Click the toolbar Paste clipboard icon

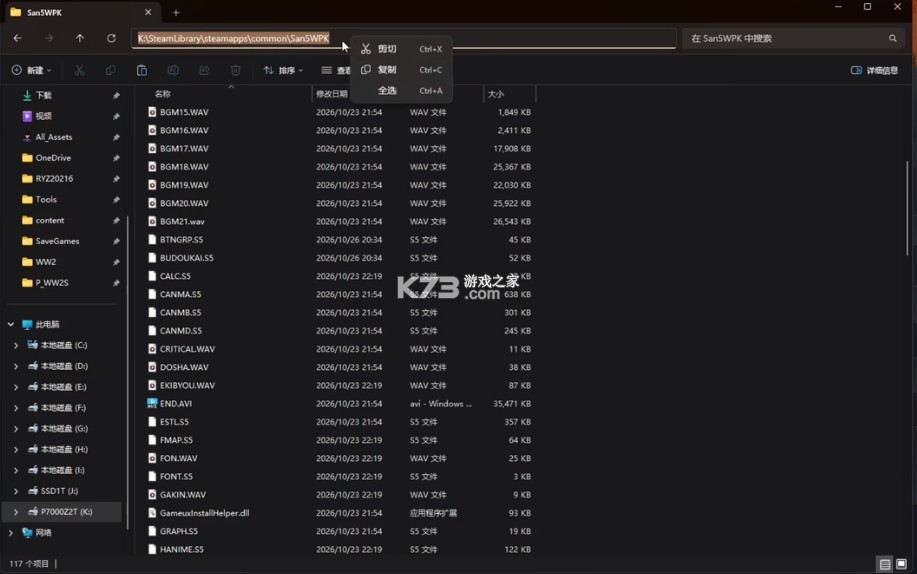[x=142, y=70]
